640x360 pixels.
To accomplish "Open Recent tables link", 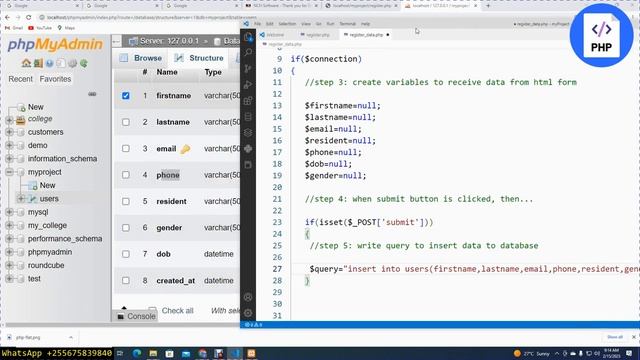I will coord(20,79).
